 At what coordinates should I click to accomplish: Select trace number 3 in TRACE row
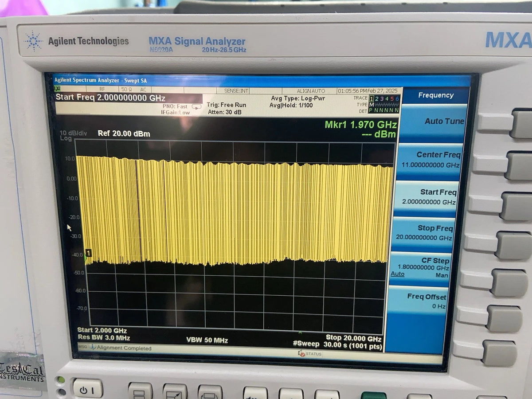tap(382, 98)
